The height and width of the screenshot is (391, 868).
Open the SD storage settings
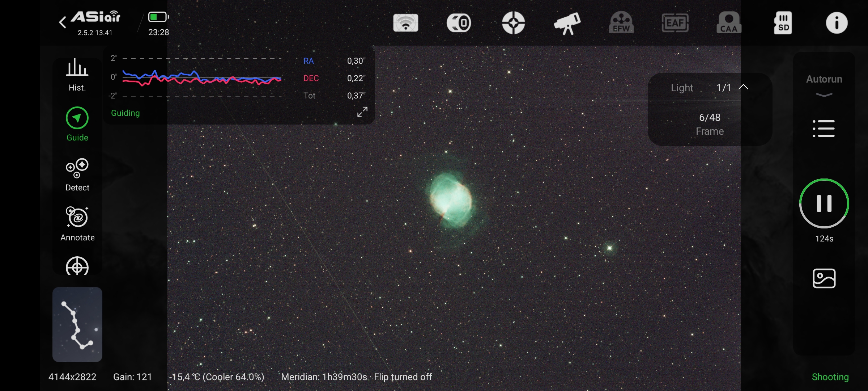coord(783,23)
